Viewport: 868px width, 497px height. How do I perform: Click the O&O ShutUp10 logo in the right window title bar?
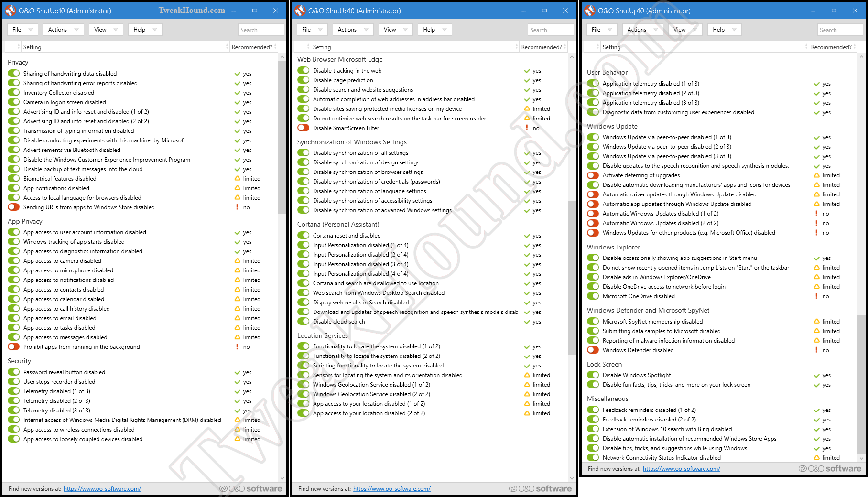(589, 10)
